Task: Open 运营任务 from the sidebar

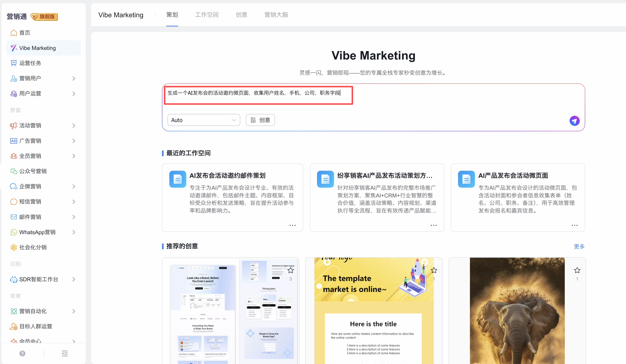Action: (x=30, y=63)
